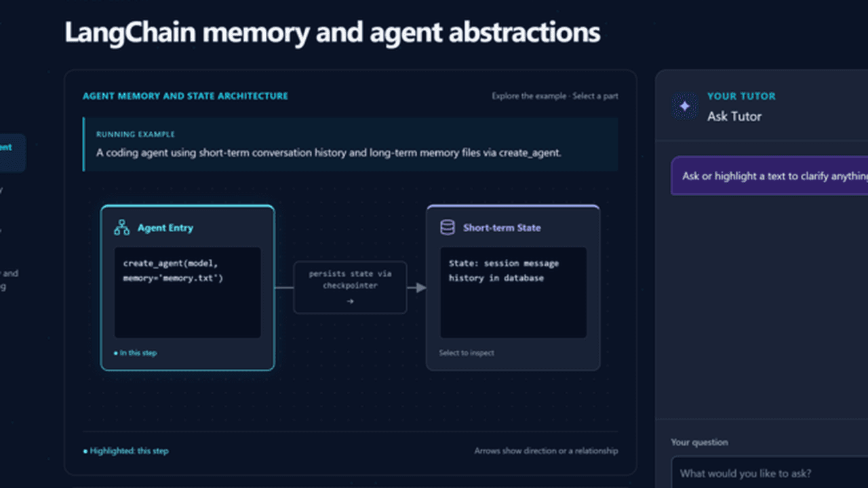
Task: Click the Tutor sparkle icon
Action: [x=685, y=106]
